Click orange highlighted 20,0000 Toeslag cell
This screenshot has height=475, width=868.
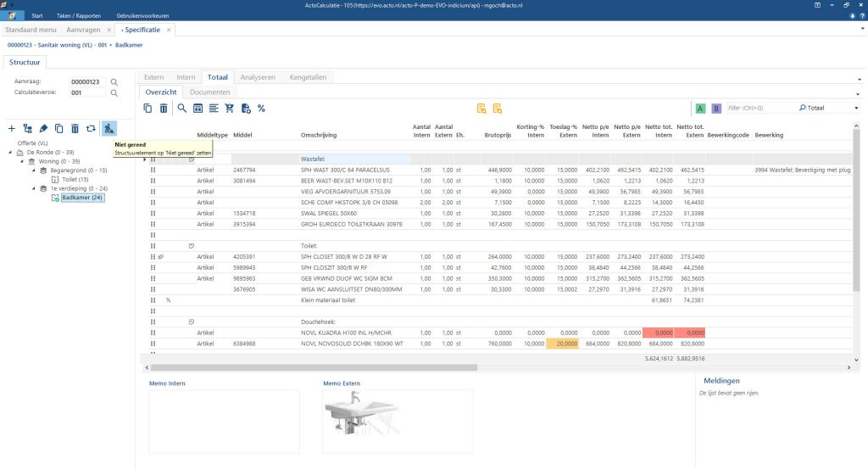563,344
